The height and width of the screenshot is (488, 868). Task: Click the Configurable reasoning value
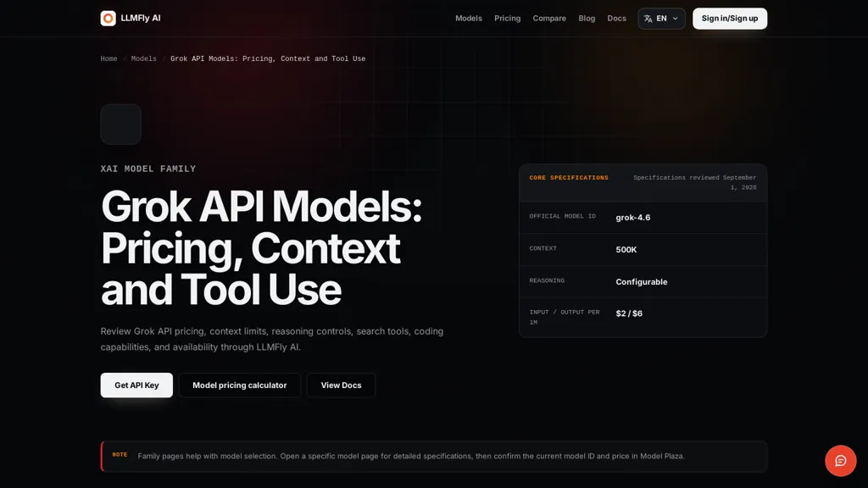click(642, 281)
